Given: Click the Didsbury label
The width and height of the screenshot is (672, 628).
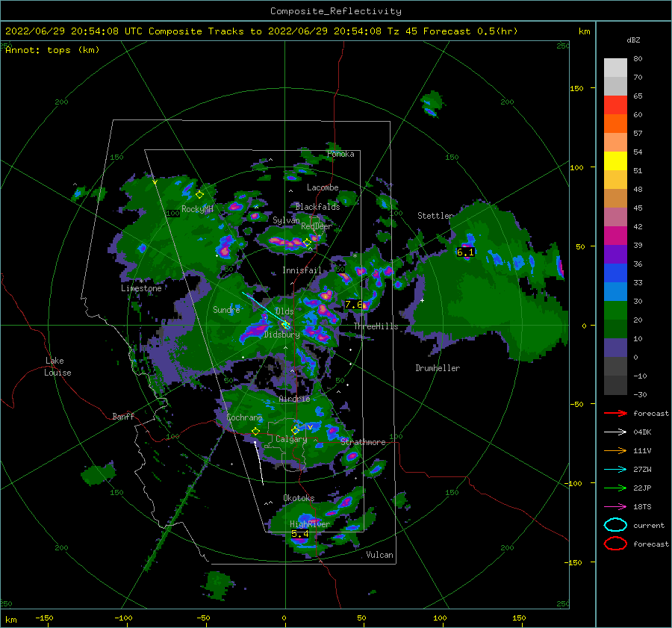Looking at the screenshot, I should click(281, 335).
